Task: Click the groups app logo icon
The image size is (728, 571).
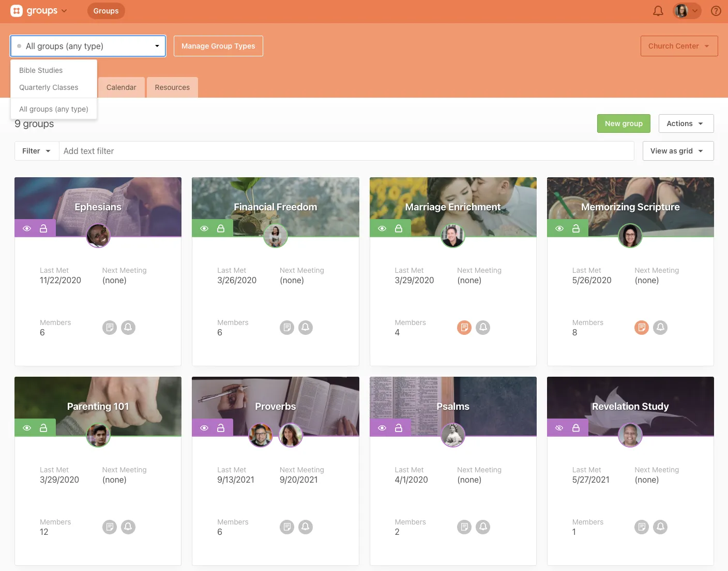Action: point(17,11)
